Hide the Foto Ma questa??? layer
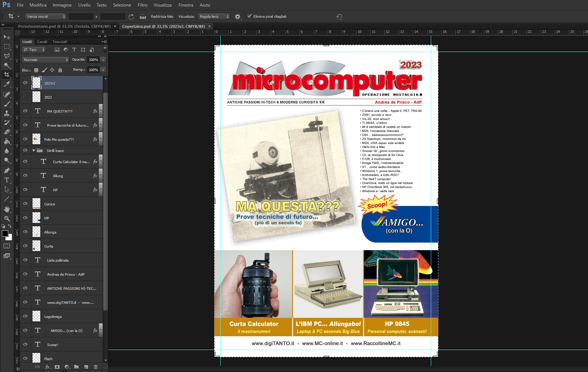This screenshot has height=372, width=588. point(25,139)
